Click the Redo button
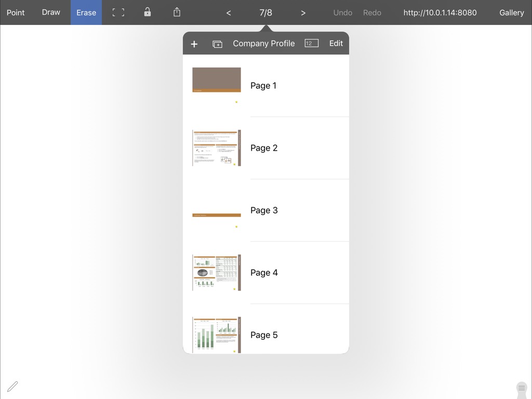Screen dimensions: 532x399 [372, 12]
